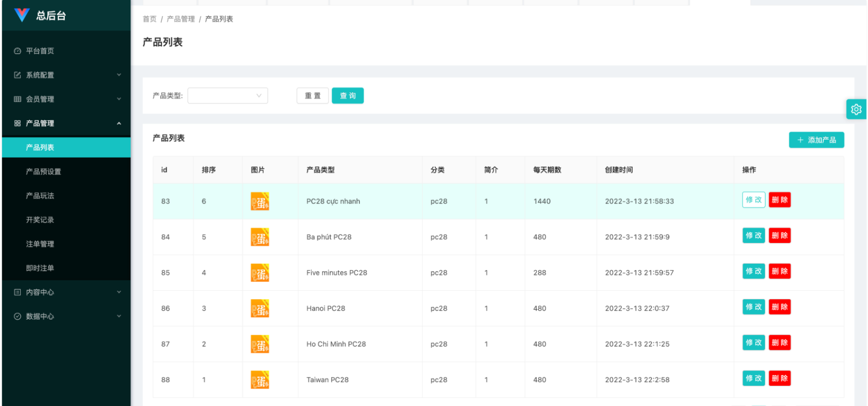The image size is (868, 406).
Task: Open the 数据中心 sidebar menu
Action: pos(66,316)
